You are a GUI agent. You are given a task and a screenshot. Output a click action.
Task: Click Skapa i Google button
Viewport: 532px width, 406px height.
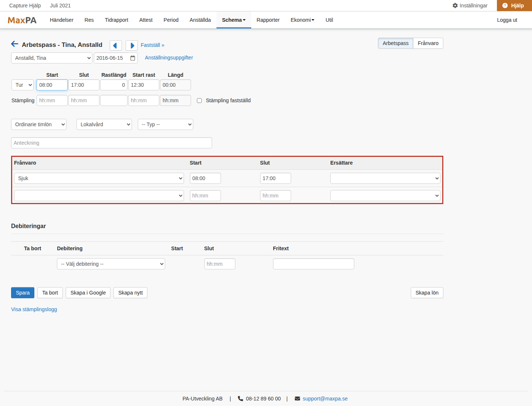[x=88, y=293]
